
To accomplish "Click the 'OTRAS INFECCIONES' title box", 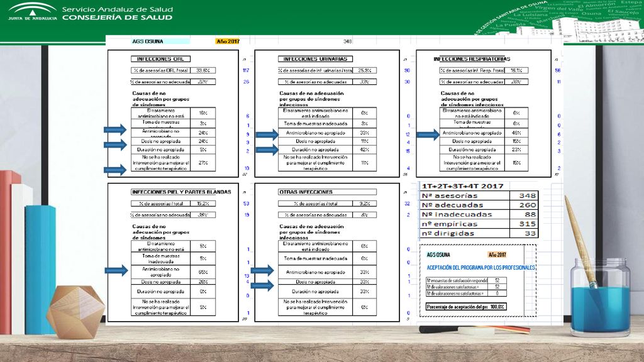I will coord(327,192).
